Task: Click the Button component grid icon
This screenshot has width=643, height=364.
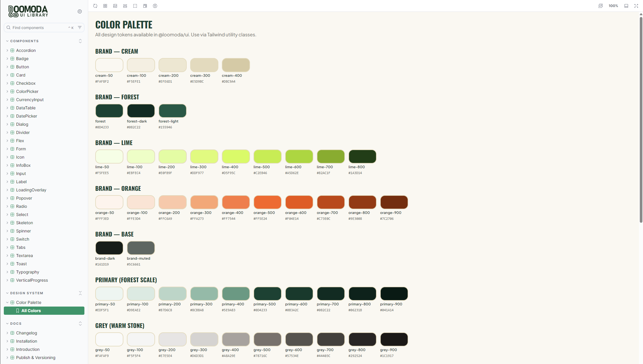Action: [x=12, y=67]
